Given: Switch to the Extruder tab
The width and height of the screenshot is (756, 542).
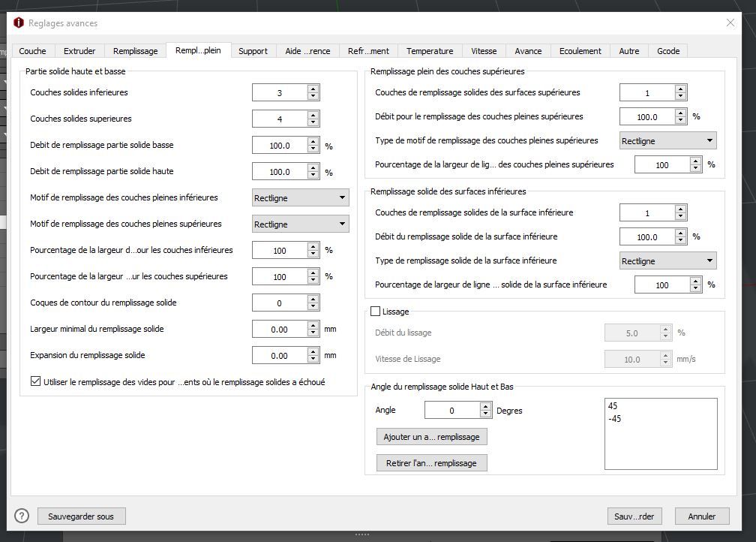Looking at the screenshot, I should point(79,51).
